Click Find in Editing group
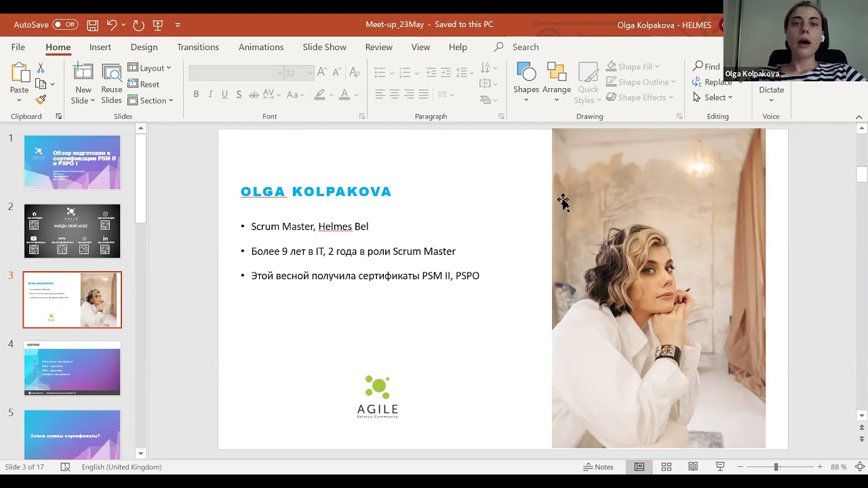 point(707,66)
